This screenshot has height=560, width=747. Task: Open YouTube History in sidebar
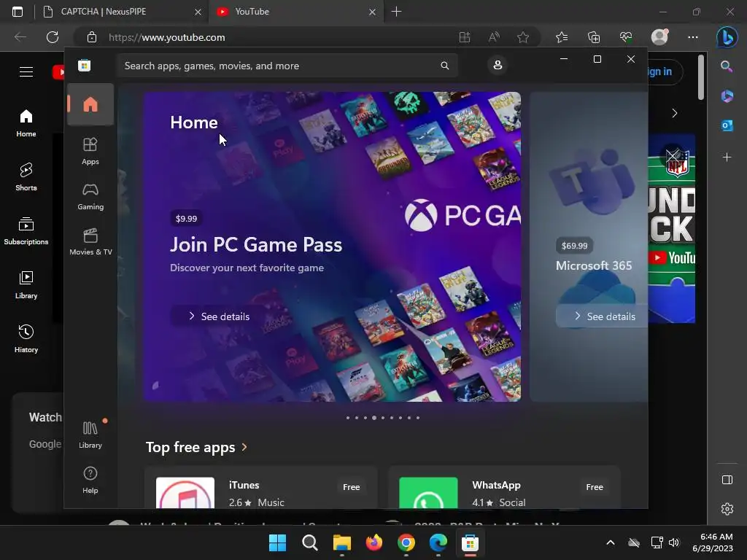tap(26, 338)
